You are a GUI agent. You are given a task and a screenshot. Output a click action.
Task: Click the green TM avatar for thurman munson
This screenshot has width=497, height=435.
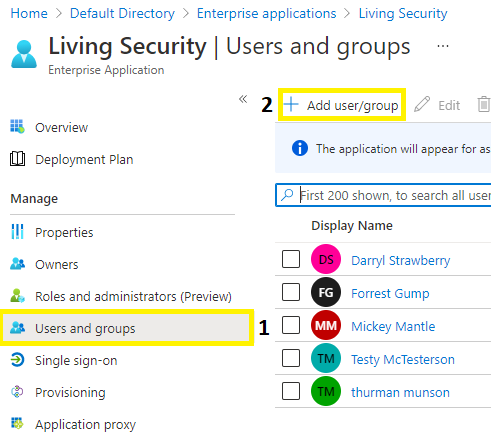coord(326,391)
